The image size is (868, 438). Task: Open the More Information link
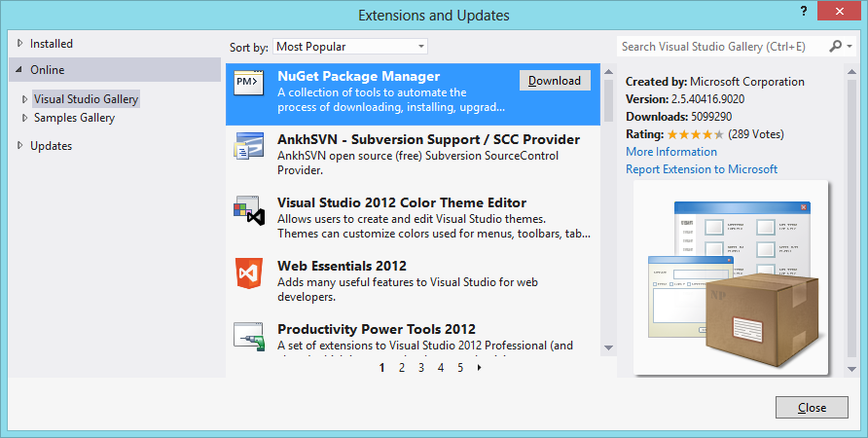(671, 152)
